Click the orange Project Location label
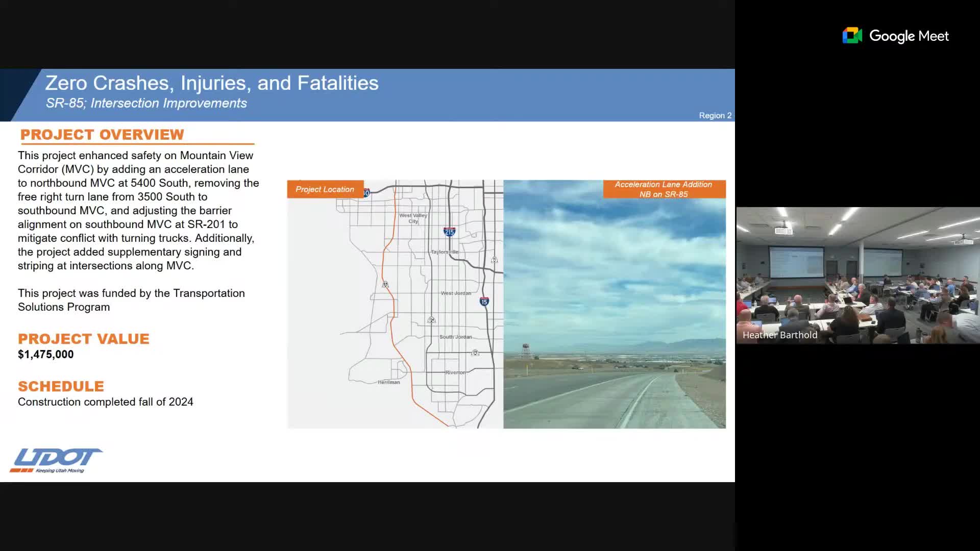Viewport: 980px width, 551px height. 324,189
